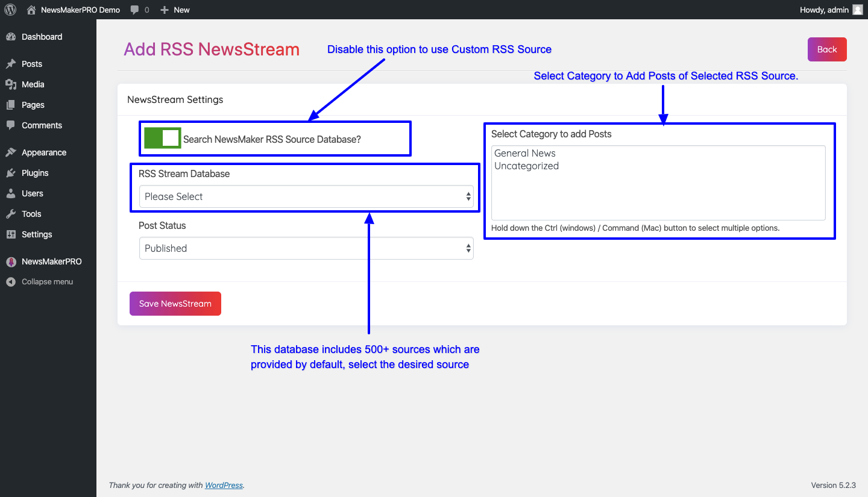Screen dimensions: 868x497
Task: Click the Comments sidebar bubble icon
Action: click(11, 125)
